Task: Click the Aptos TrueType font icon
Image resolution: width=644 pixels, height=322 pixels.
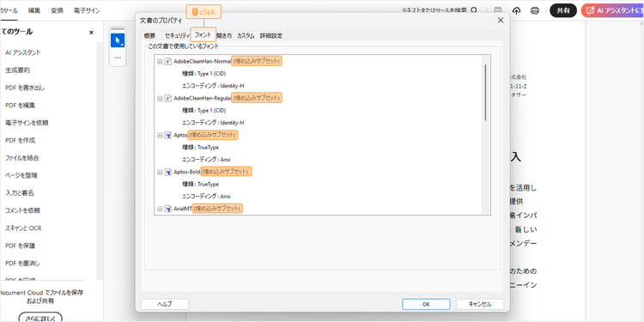Action: pyautogui.click(x=168, y=135)
